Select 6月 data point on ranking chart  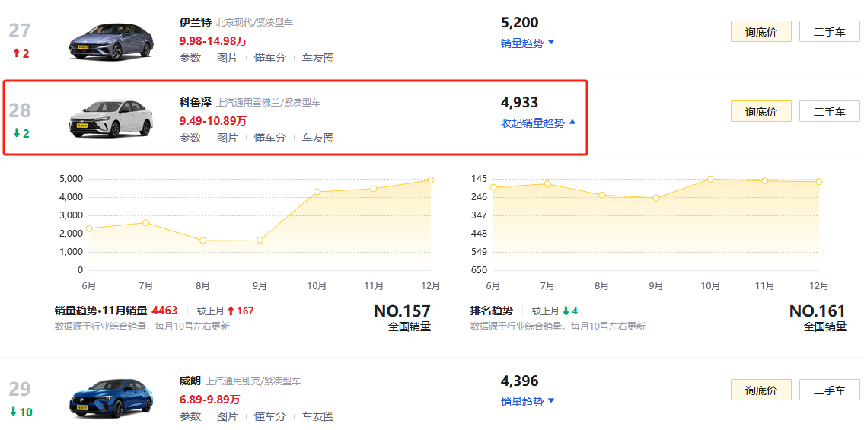coord(493,187)
